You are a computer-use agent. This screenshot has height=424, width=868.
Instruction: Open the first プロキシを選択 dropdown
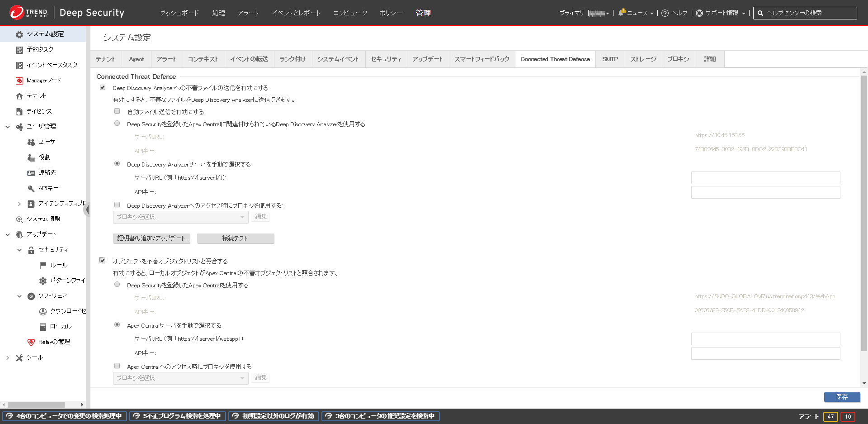point(180,217)
